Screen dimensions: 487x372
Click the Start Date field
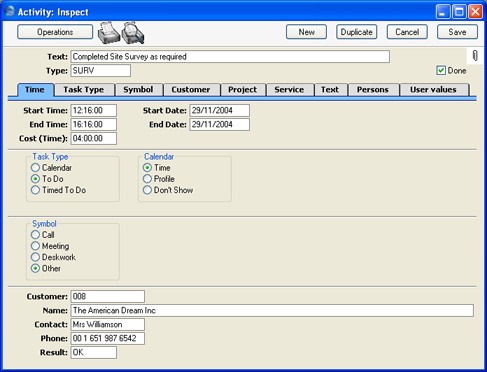point(220,110)
